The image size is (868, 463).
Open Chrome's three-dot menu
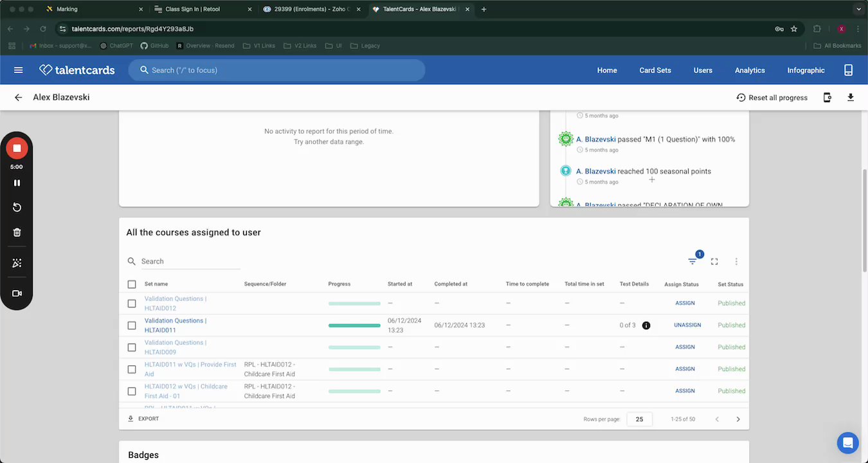[858, 29]
